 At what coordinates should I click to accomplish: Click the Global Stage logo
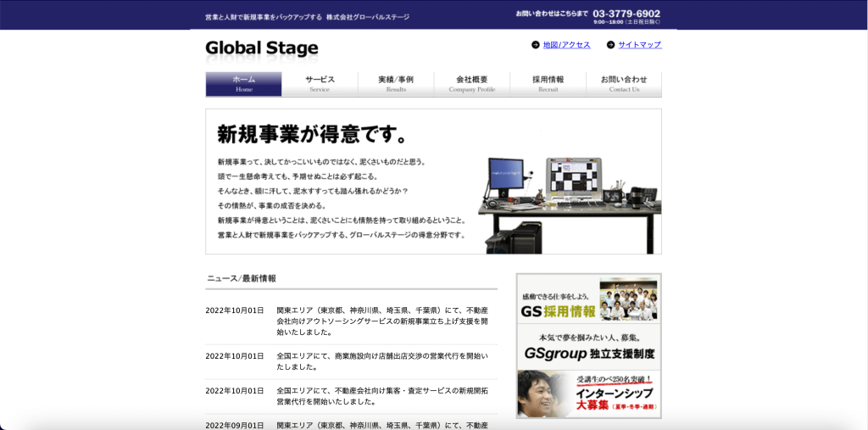(x=262, y=48)
